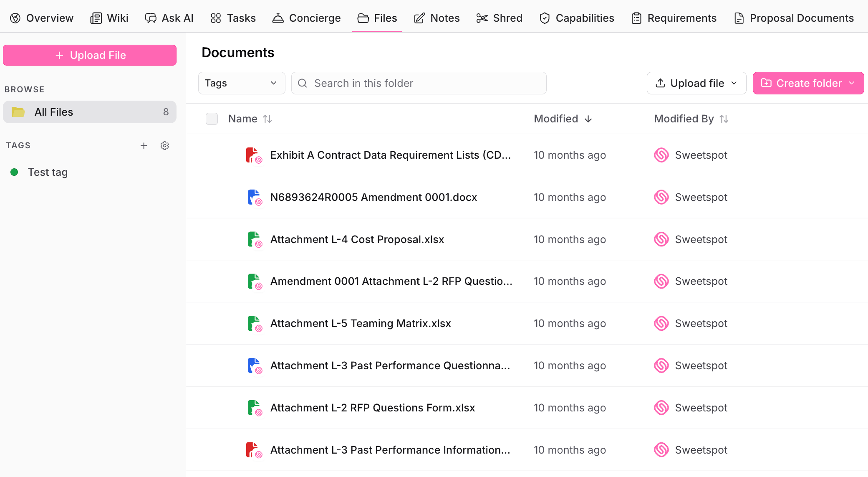Click the pink Upload File button

pos(90,55)
